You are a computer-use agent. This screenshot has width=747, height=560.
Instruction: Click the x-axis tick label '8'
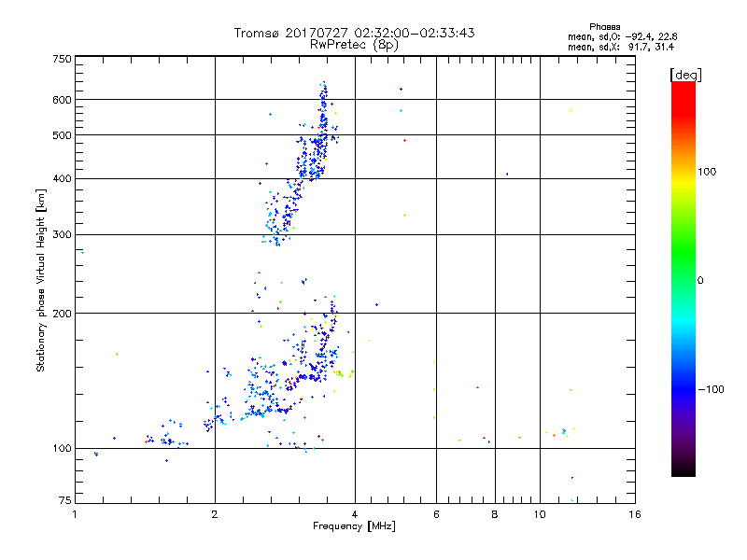coord(495,514)
